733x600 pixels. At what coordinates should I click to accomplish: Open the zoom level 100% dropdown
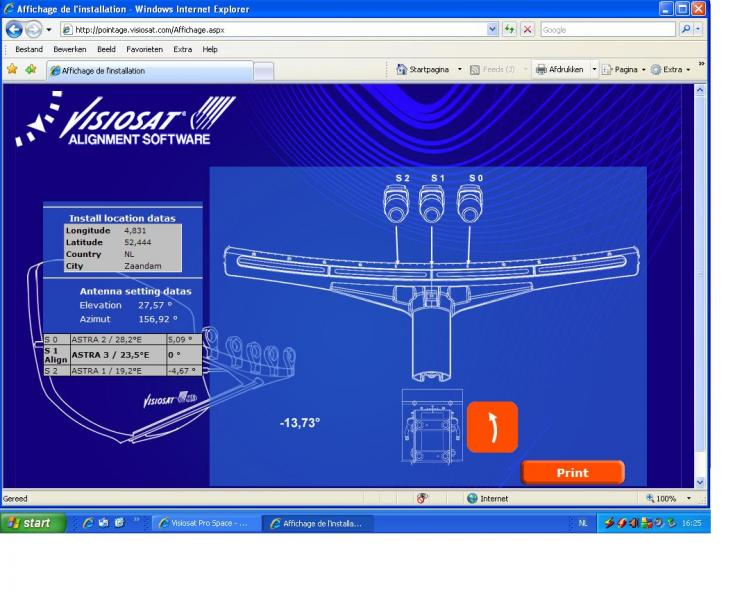tap(688, 498)
